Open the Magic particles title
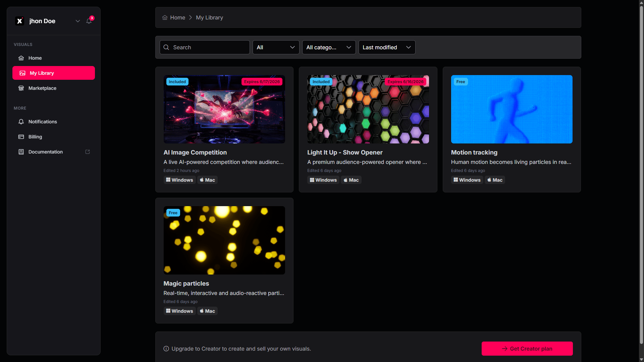Image resolution: width=644 pixels, height=362 pixels. [x=186, y=284]
